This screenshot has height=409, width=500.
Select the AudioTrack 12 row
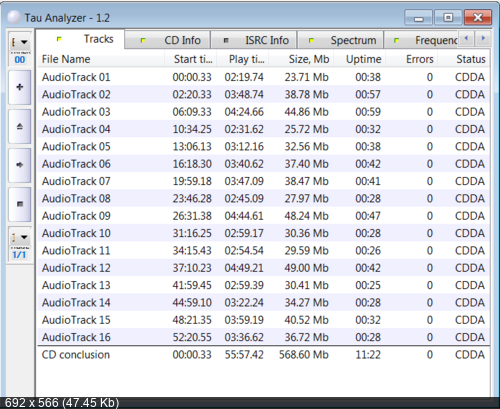tap(263, 268)
